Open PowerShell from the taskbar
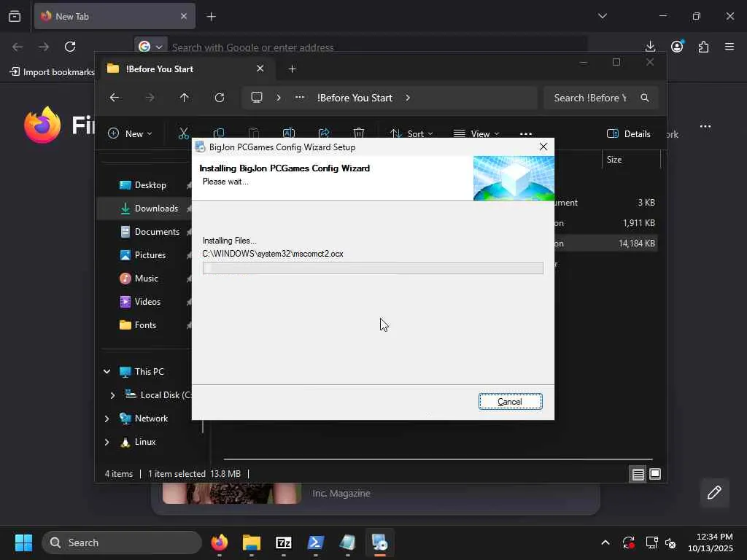The height and width of the screenshot is (560, 747). [x=315, y=542]
